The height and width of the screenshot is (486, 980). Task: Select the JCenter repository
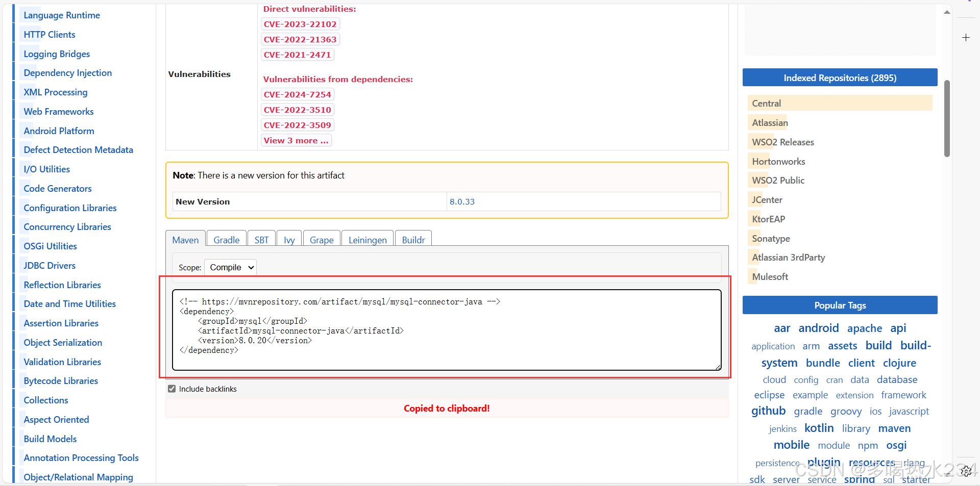tap(767, 200)
